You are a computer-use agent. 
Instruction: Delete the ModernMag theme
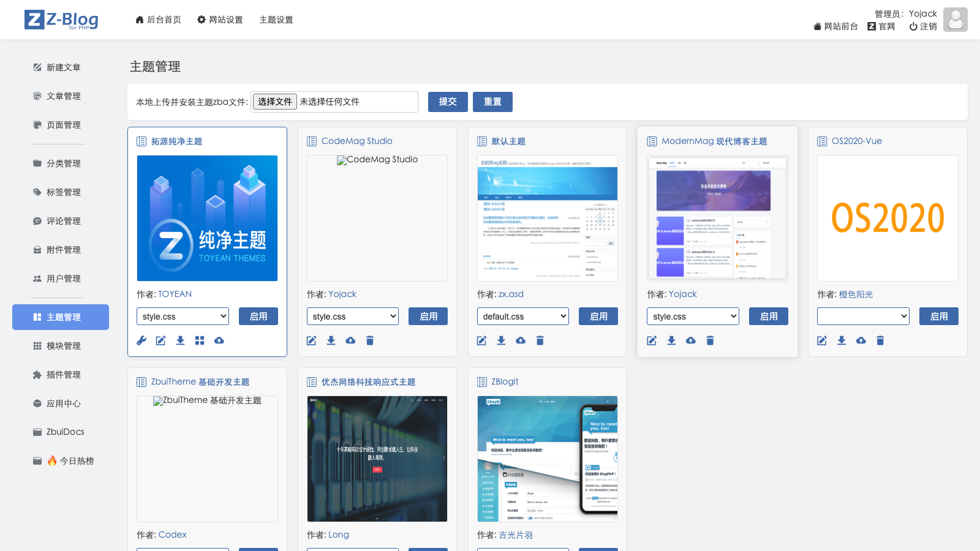coord(710,340)
